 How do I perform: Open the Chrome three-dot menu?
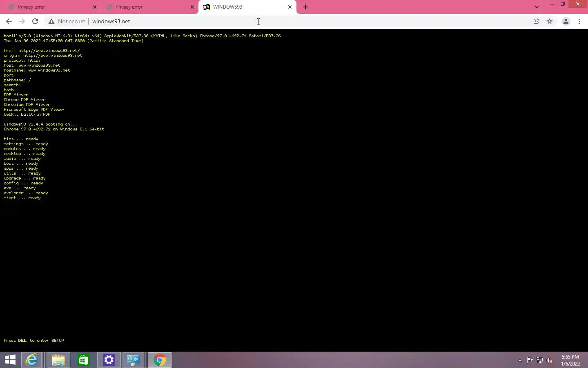[x=579, y=21]
